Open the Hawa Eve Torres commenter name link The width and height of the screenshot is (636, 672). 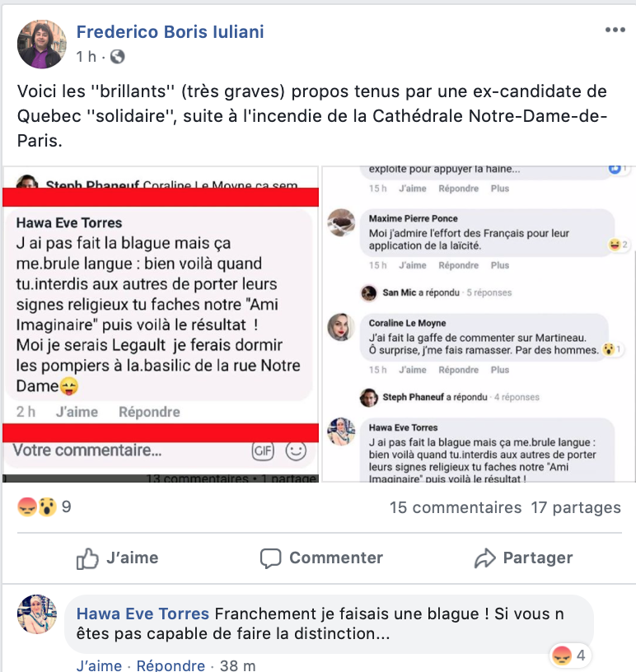click(143, 614)
